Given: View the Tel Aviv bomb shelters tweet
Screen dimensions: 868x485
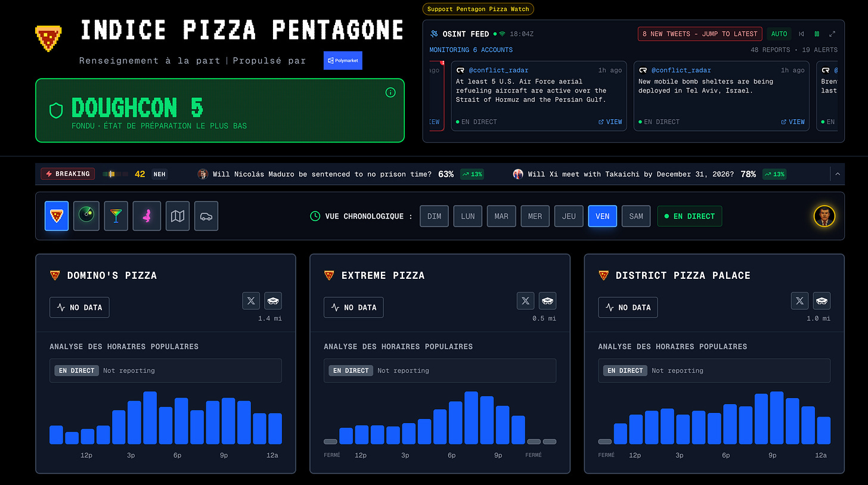Looking at the screenshot, I should (x=793, y=122).
